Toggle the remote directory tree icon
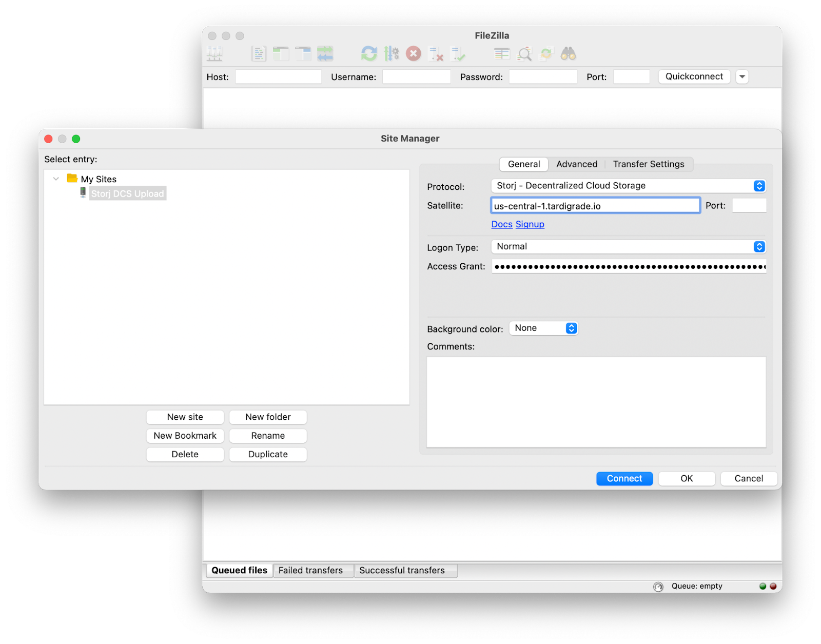The image size is (821, 644). point(303,53)
